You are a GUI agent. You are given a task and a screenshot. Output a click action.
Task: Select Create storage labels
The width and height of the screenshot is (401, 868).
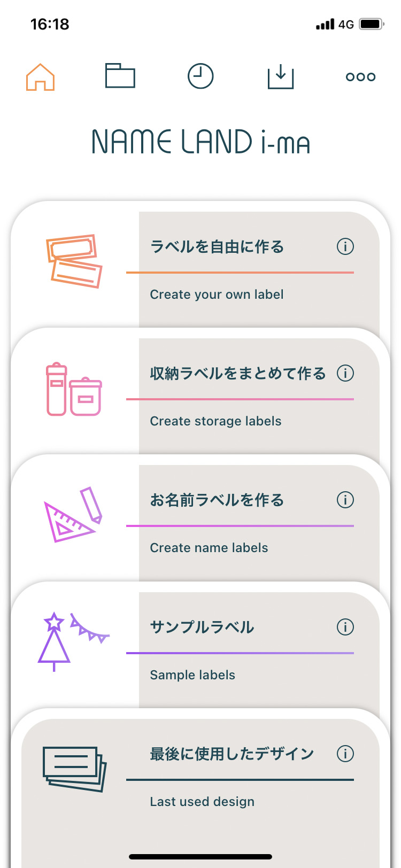(215, 421)
